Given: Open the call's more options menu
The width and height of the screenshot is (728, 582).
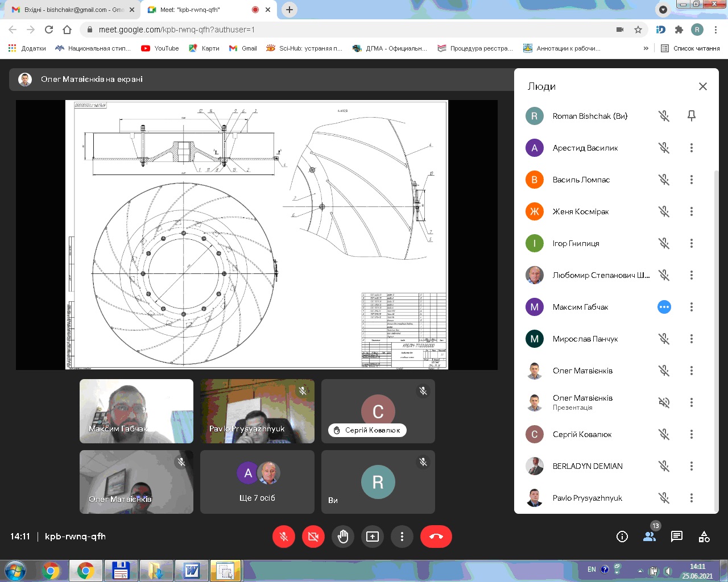Looking at the screenshot, I should pos(402,537).
